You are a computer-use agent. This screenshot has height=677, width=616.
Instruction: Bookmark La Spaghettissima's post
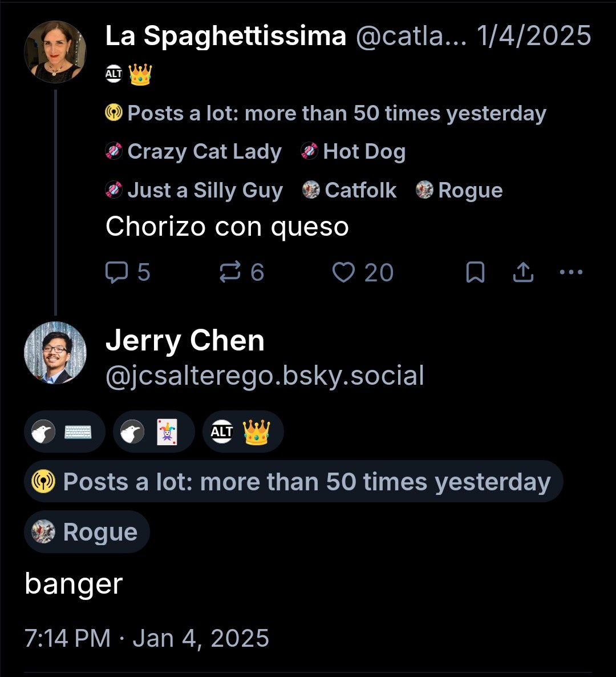[x=475, y=273]
